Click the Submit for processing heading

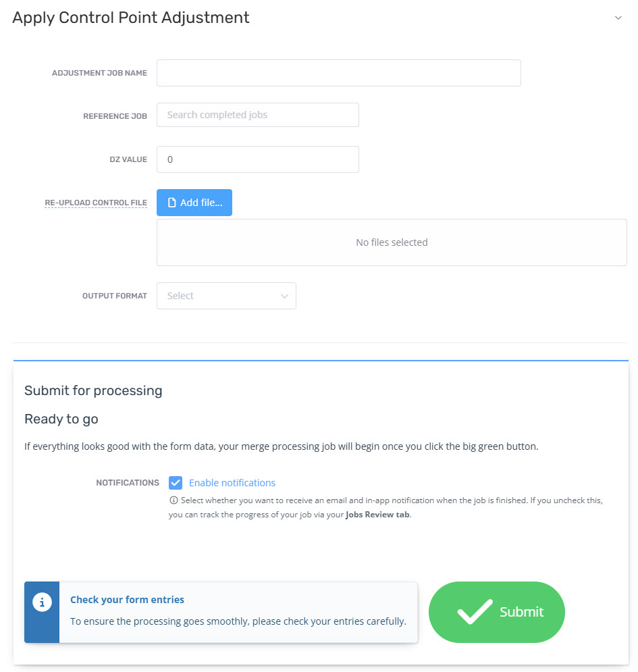[x=92, y=390]
